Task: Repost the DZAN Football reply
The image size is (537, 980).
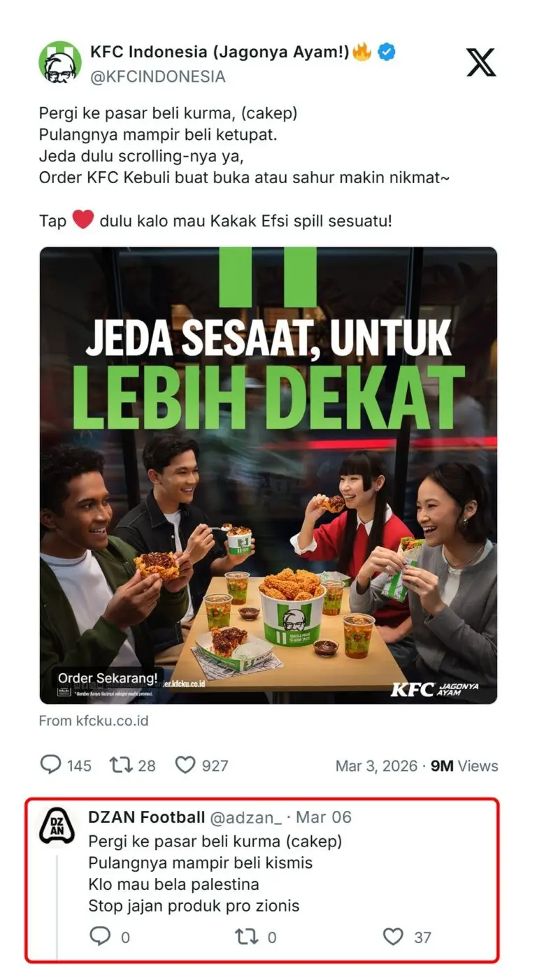Action: [247, 936]
